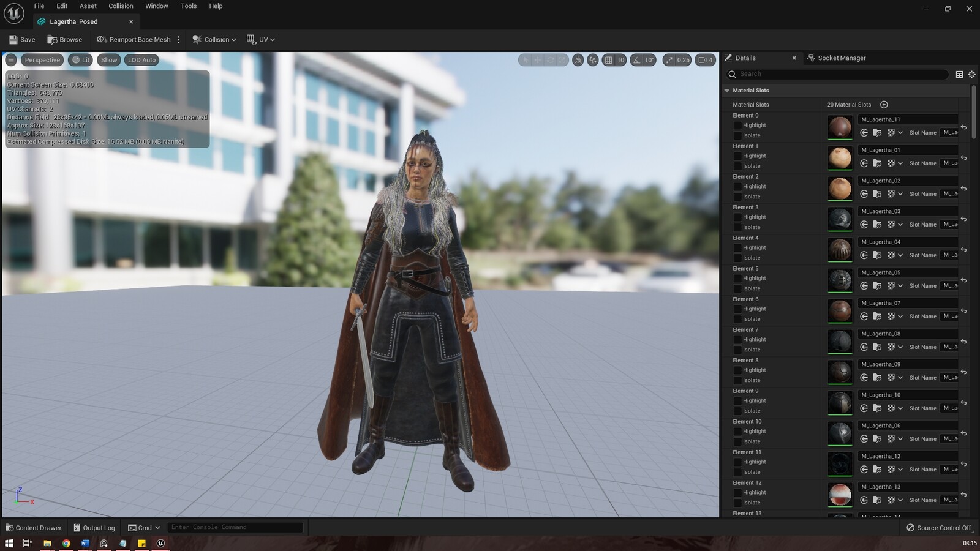This screenshot has width=980, height=551.
Task: Open the Content Drawer
Action: click(34, 528)
